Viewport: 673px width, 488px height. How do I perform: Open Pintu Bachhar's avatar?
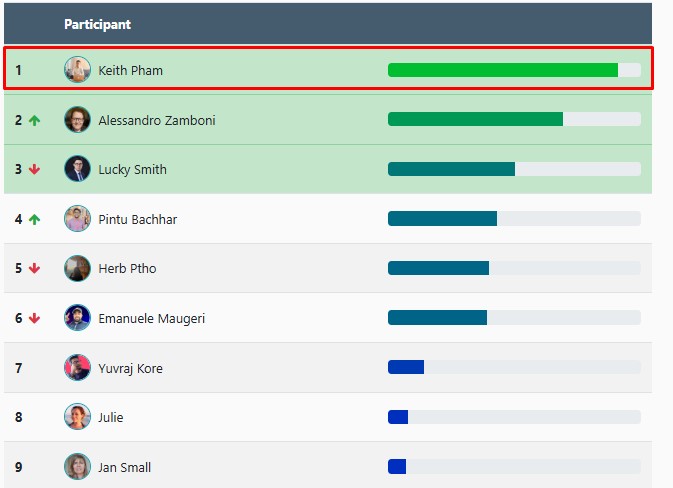[x=77, y=219]
